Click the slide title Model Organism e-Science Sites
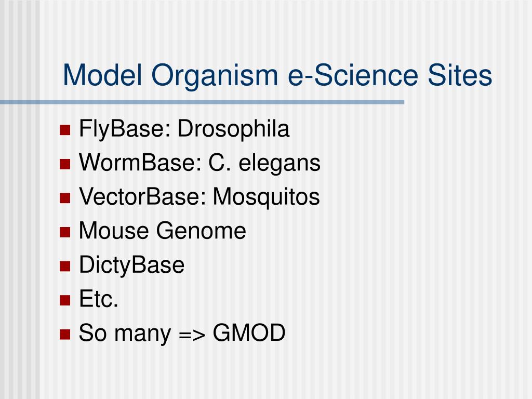532x399 pixels. (x=277, y=76)
